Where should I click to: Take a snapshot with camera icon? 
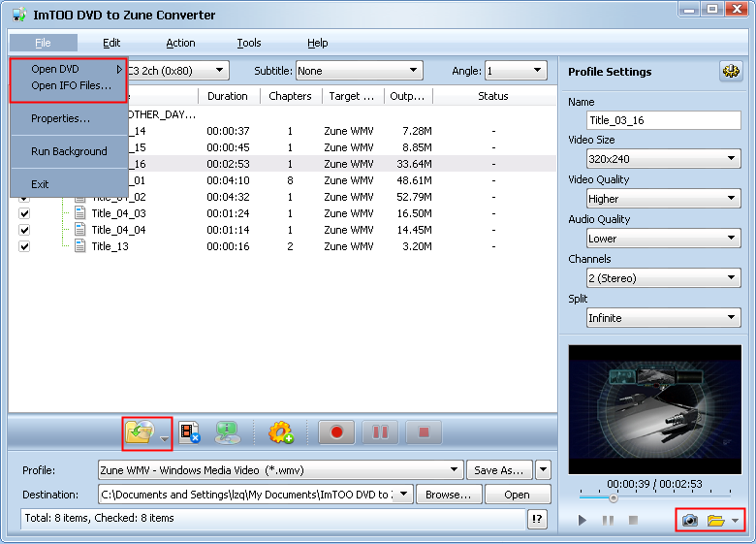(690, 521)
